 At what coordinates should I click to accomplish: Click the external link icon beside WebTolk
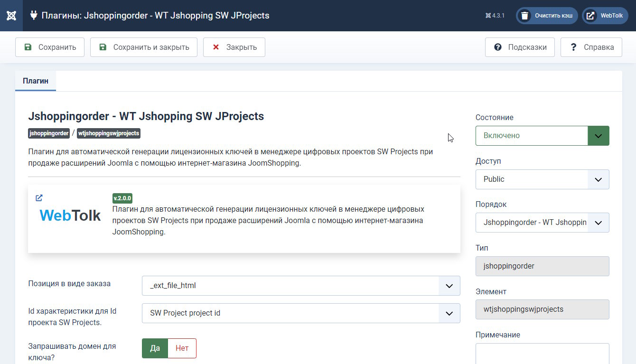pyautogui.click(x=590, y=16)
